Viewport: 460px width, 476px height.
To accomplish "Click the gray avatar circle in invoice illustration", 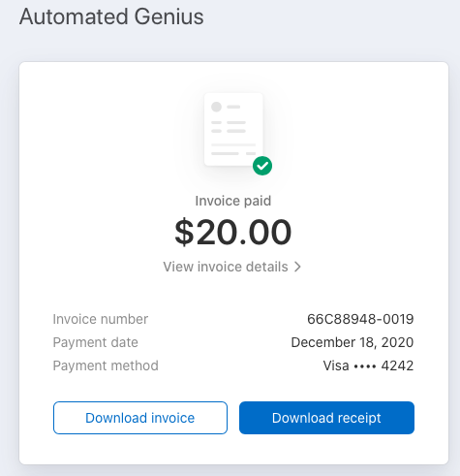I will pyautogui.click(x=216, y=107).
